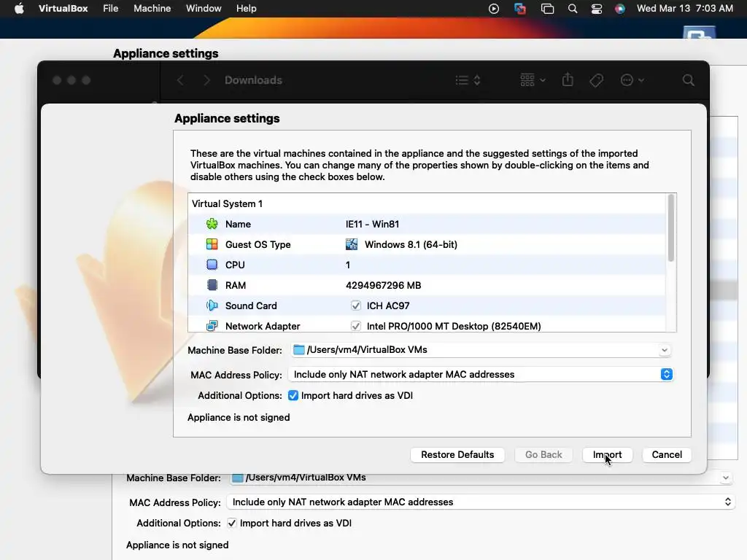This screenshot has width=747, height=560.
Task: Expand Machine Base Folder dropdown in background window
Action: (x=725, y=478)
